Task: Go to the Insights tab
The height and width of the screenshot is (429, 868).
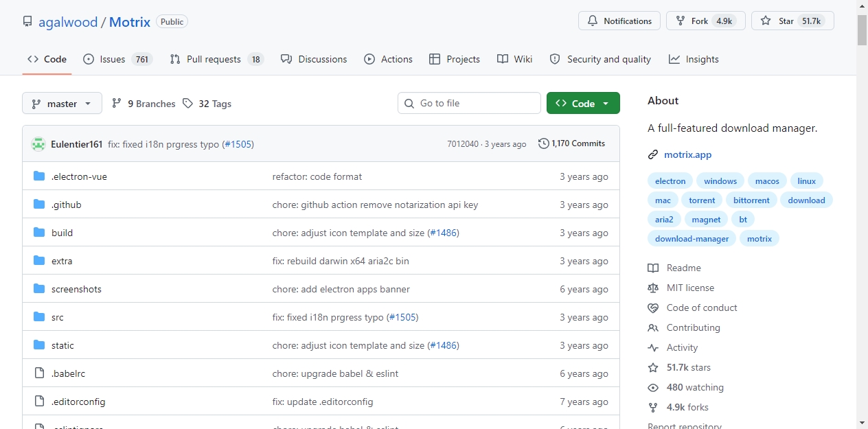Action: click(x=694, y=59)
